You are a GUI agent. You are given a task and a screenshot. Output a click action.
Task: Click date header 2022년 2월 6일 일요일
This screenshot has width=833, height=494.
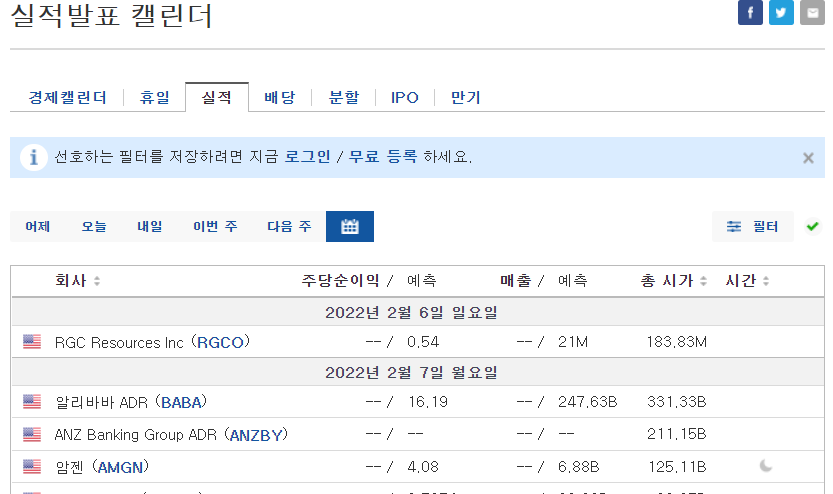tap(411, 312)
